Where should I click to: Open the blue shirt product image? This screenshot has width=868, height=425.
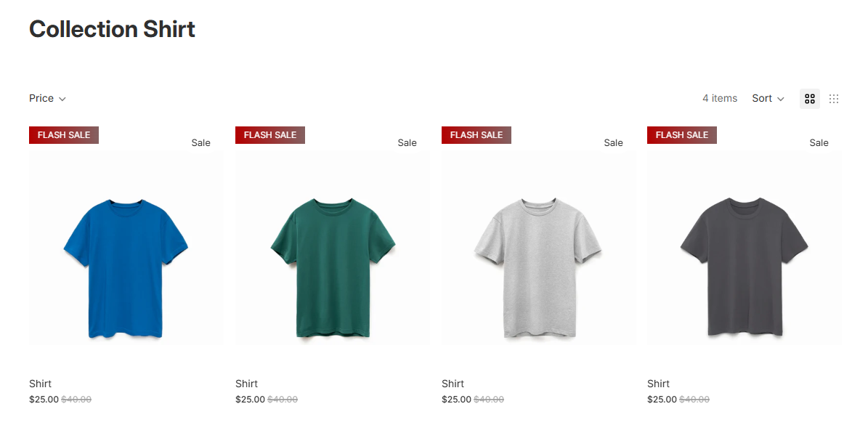[126, 248]
